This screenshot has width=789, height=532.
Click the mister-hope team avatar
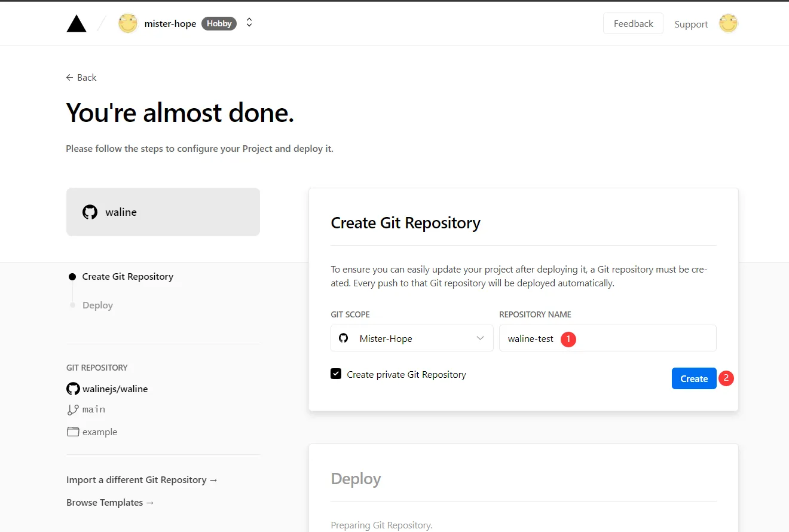point(128,24)
